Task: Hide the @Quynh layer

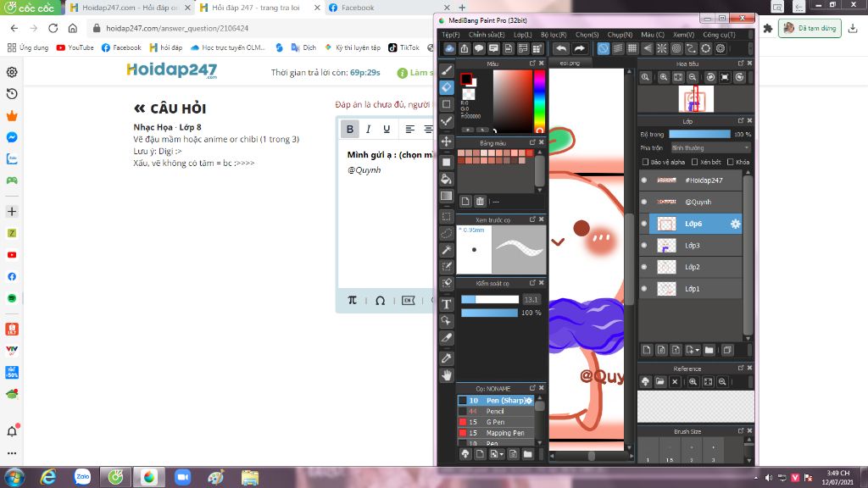Action: pos(644,202)
